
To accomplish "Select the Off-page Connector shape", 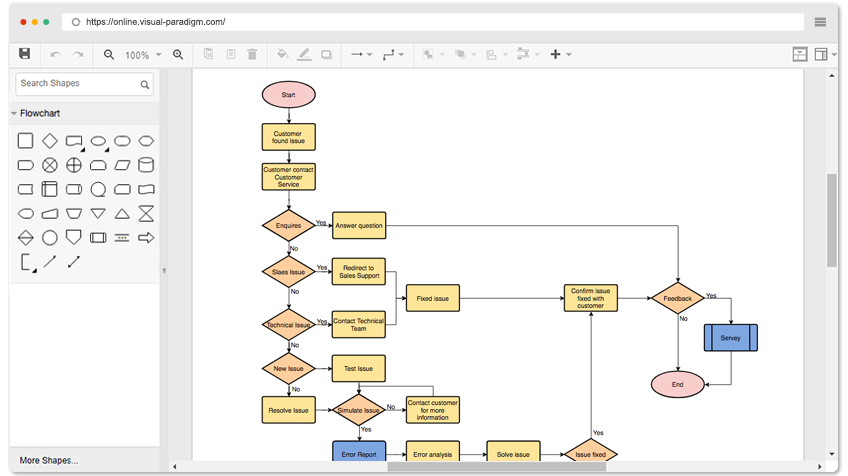I will click(74, 237).
